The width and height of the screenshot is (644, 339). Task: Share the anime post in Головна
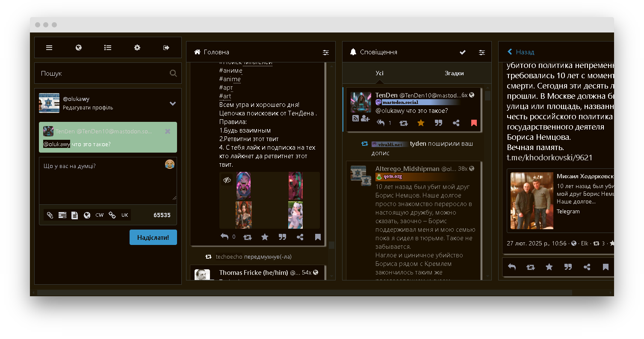click(x=300, y=236)
